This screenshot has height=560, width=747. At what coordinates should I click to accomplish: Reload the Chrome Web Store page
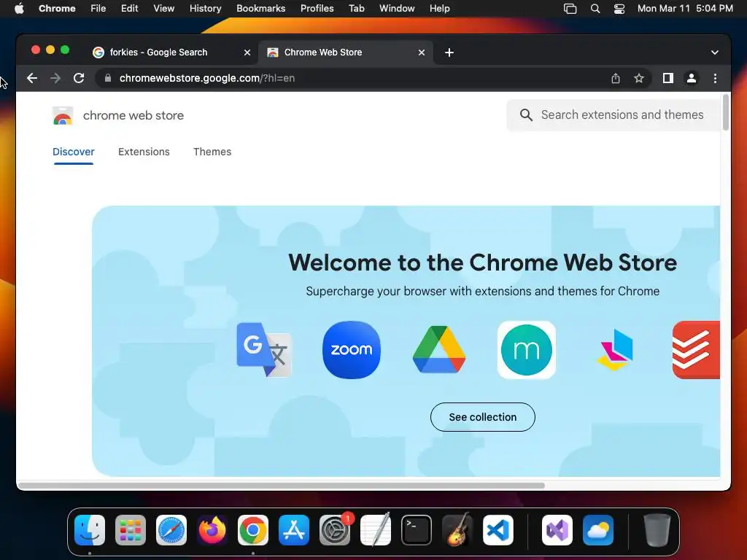point(79,78)
